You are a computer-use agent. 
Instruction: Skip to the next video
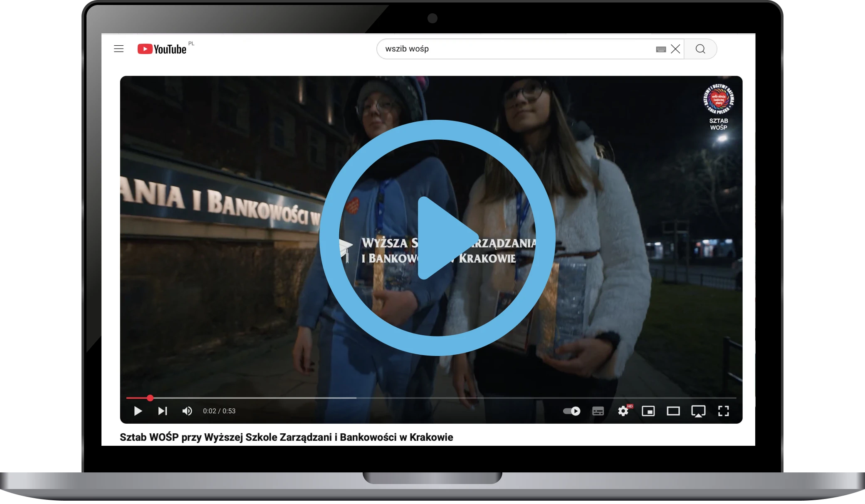[163, 411]
